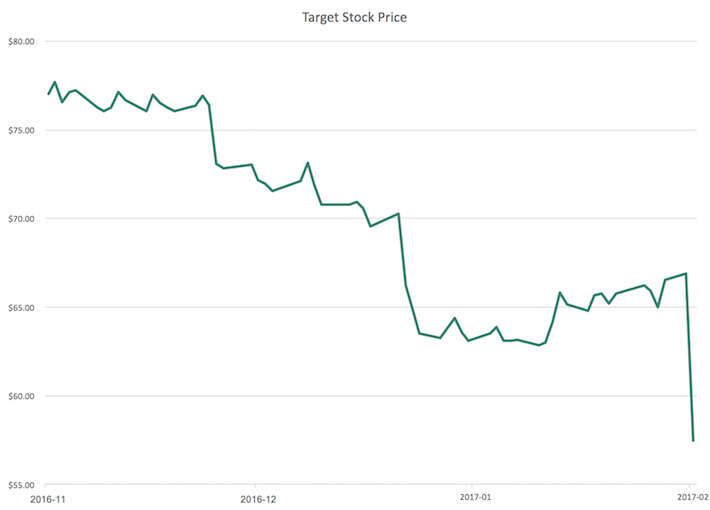Click the $65.00 y-axis label

(x=21, y=307)
